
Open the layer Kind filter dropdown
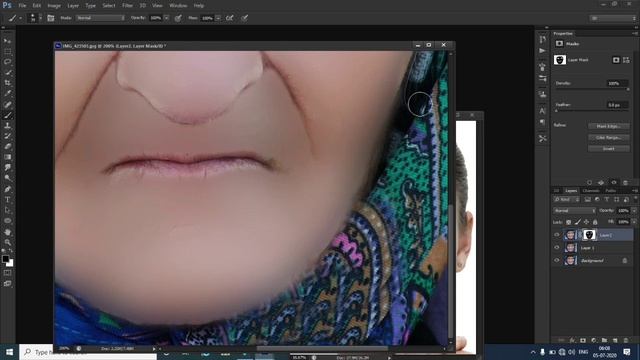pos(567,200)
